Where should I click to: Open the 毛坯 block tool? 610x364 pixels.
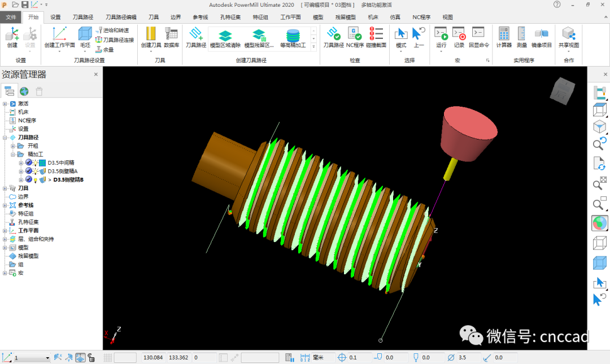pos(85,37)
